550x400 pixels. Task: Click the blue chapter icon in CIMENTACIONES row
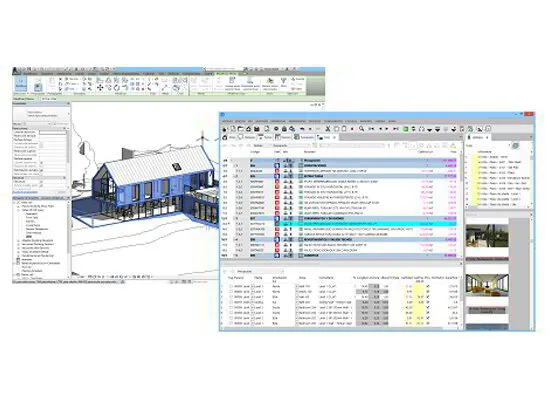[x=277, y=166]
